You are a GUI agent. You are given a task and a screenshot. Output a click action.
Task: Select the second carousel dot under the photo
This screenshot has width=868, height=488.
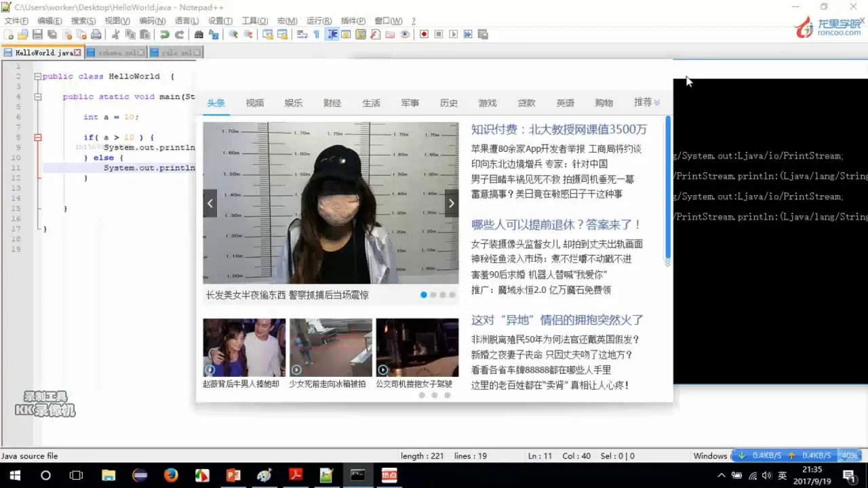(x=433, y=295)
